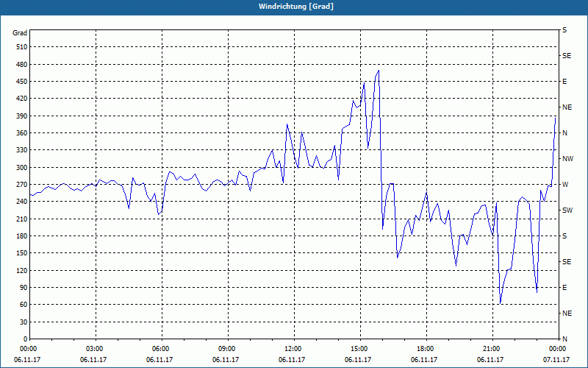Click the NE compass label near the 390 gridline

567,107
